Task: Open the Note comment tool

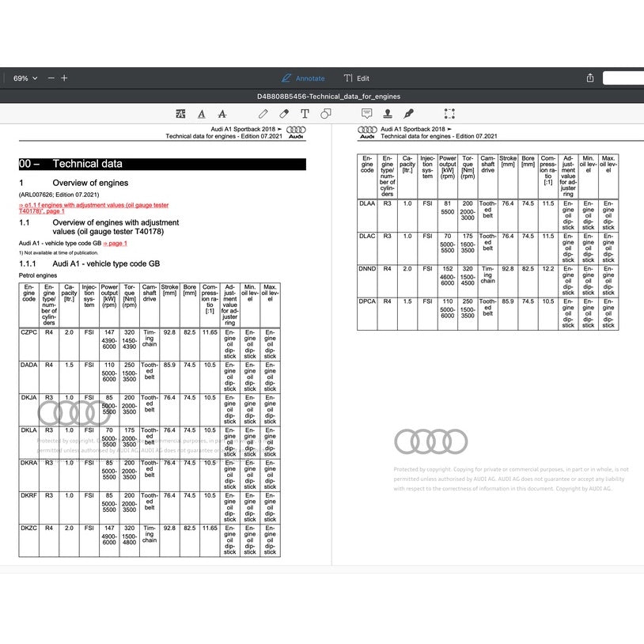Action: tap(367, 113)
